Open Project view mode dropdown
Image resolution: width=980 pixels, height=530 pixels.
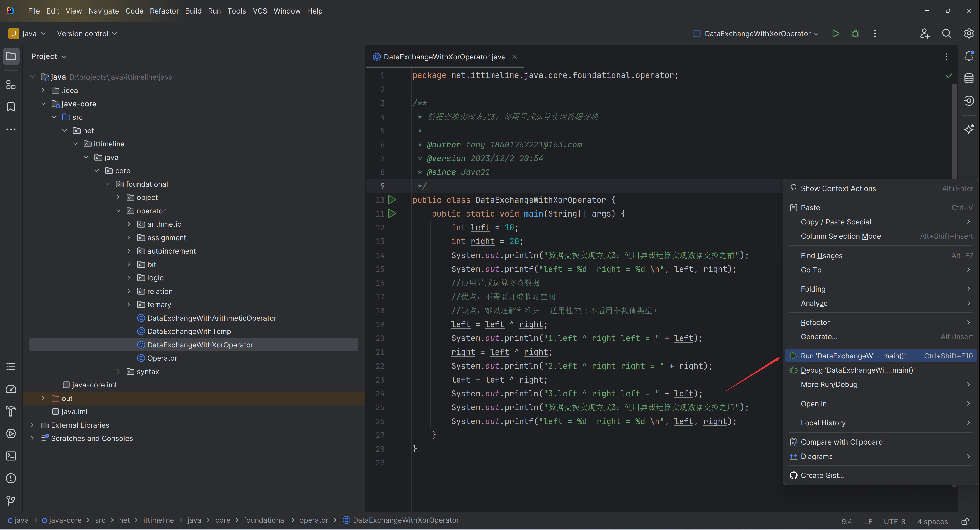[x=49, y=56]
